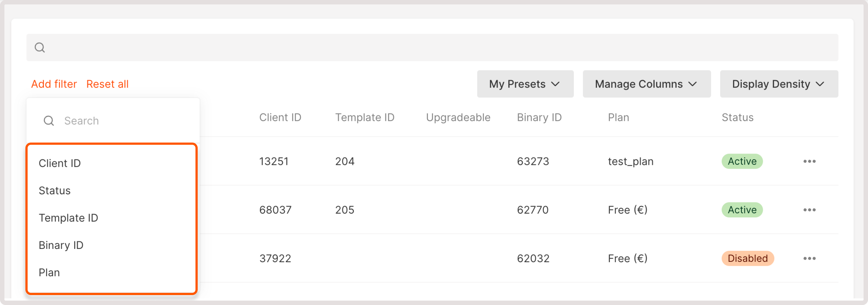Select Client ID filter option
This screenshot has width=868, height=305.
pos(60,164)
